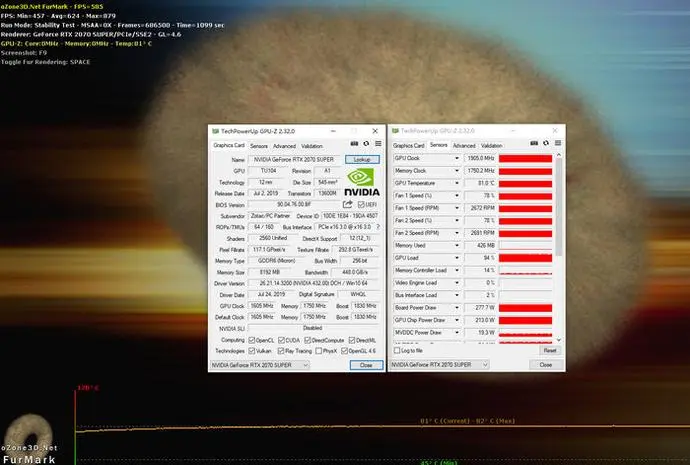The width and height of the screenshot is (690, 465).
Task: Click the '277.7 W' Board Power Draw value
Action: click(480, 308)
